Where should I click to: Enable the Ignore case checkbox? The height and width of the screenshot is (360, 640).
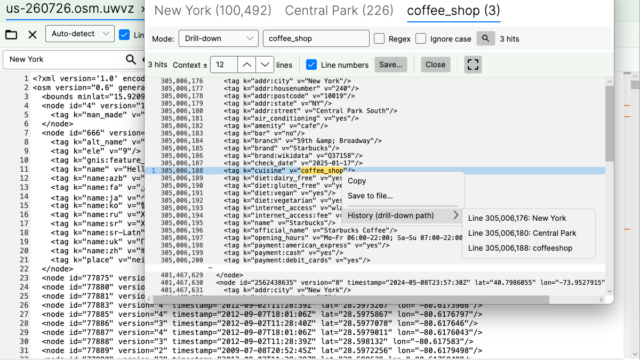pyautogui.click(x=421, y=39)
